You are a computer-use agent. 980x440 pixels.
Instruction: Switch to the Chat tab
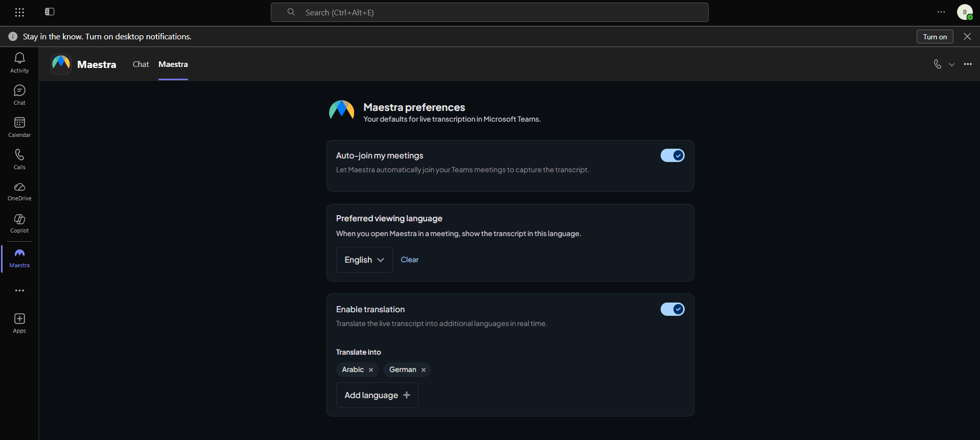141,64
